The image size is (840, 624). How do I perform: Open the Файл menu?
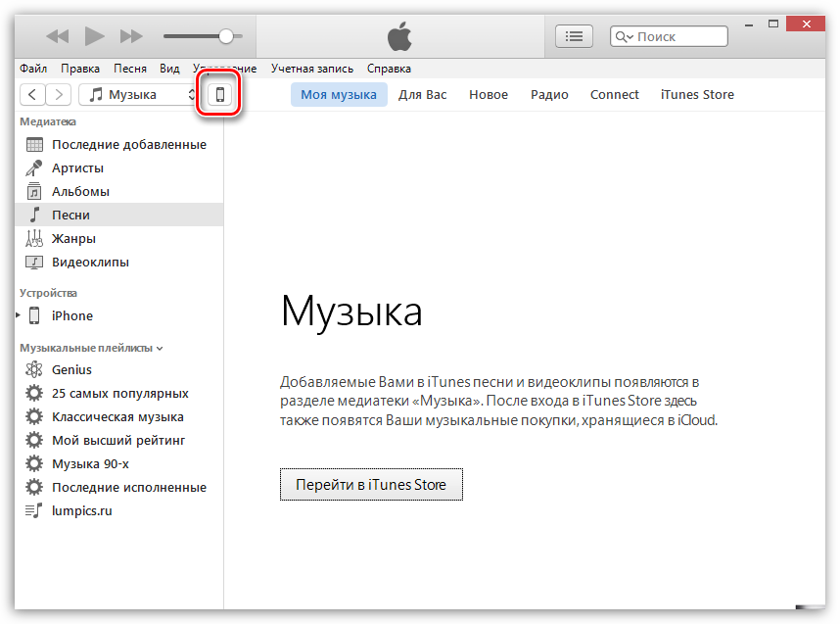tap(32, 69)
